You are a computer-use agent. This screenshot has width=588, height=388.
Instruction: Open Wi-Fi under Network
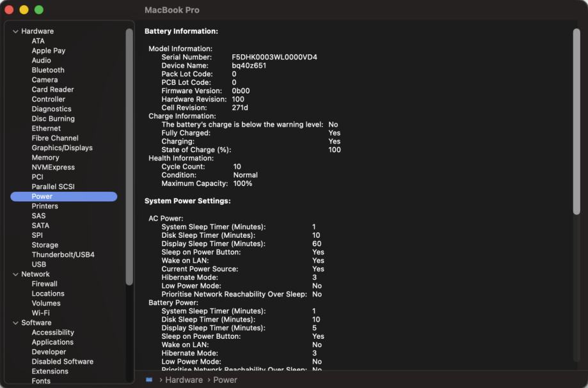pos(40,313)
